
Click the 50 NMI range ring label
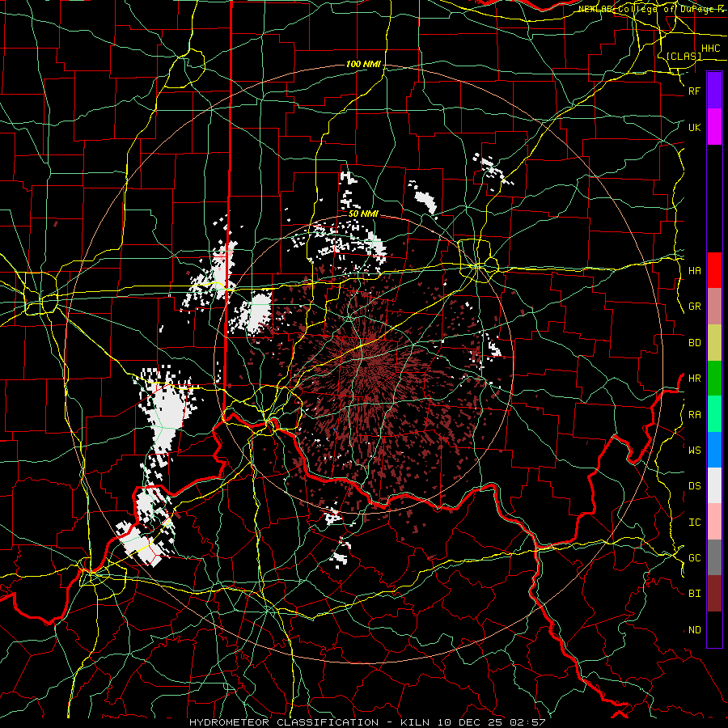coord(363,214)
